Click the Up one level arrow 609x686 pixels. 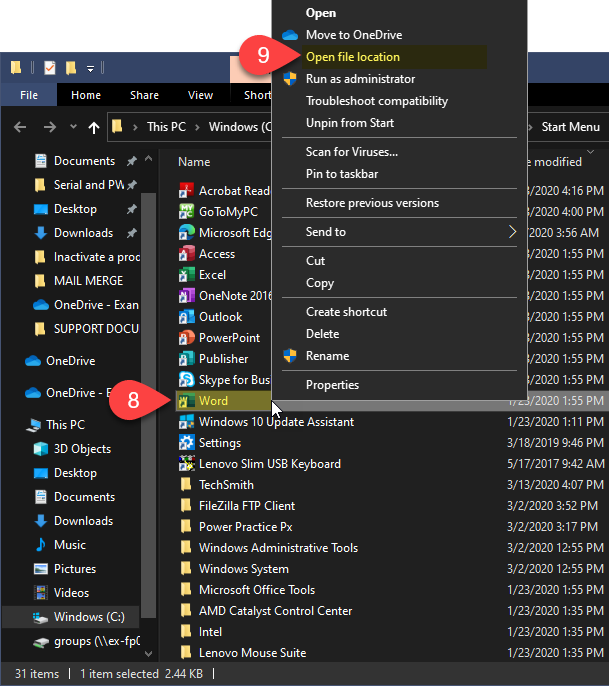[x=94, y=127]
